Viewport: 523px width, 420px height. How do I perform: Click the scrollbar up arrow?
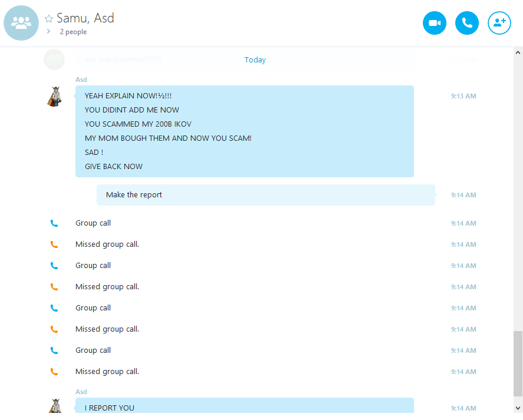pos(518,52)
